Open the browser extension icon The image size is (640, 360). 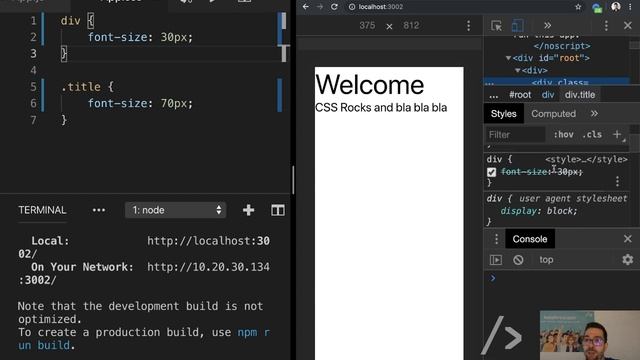(597, 7)
